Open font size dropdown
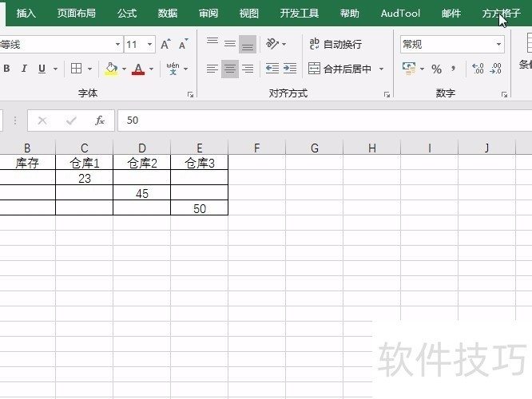The height and width of the screenshot is (399, 532). coord(149,44)
